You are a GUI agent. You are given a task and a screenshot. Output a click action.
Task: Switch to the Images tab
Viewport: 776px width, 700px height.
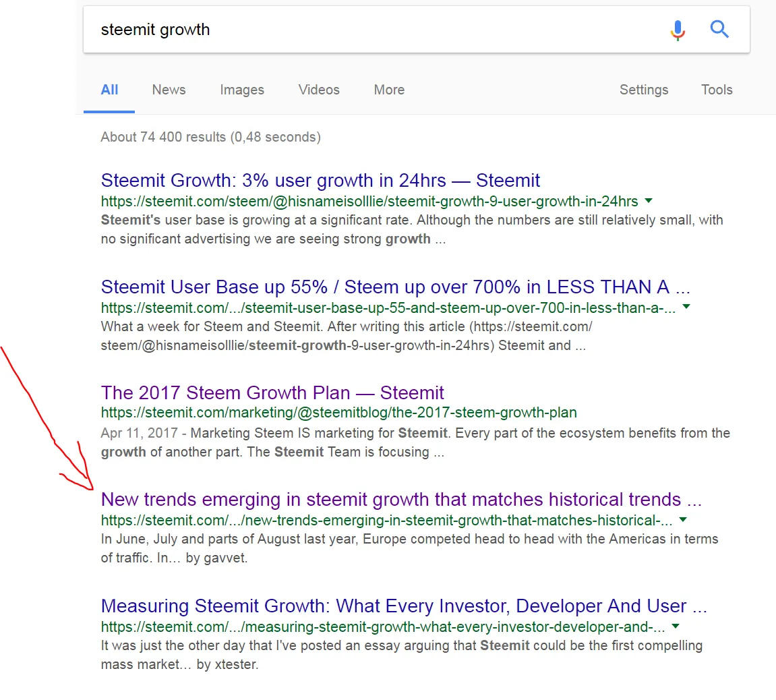tap(242, 90)
